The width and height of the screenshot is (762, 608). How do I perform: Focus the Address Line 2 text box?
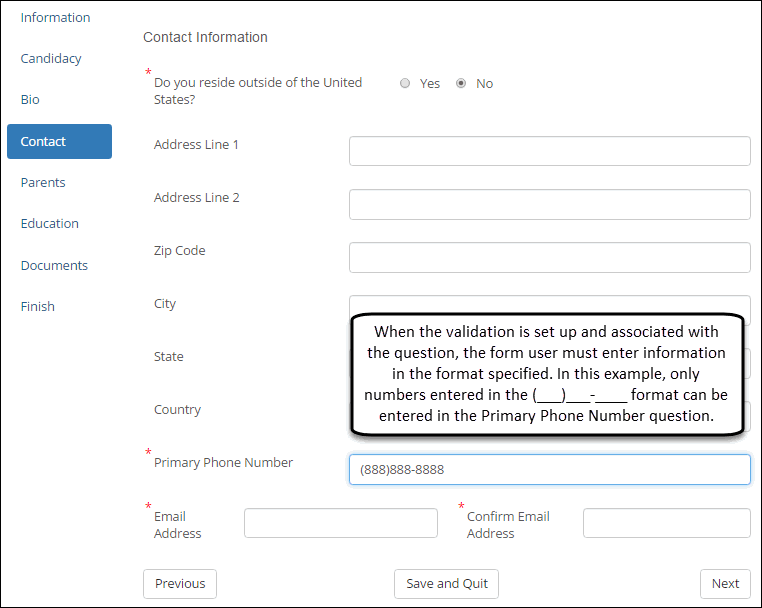549,204
